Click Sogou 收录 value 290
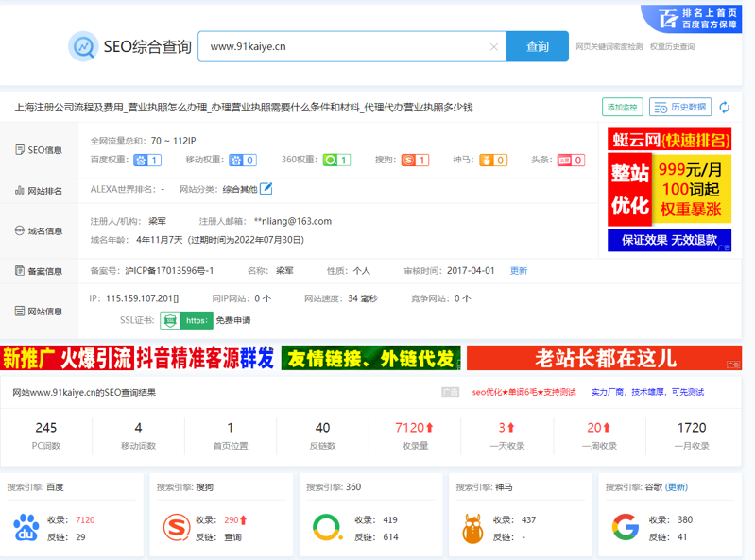The image size is (755, 560). click(x=232, y=519)
